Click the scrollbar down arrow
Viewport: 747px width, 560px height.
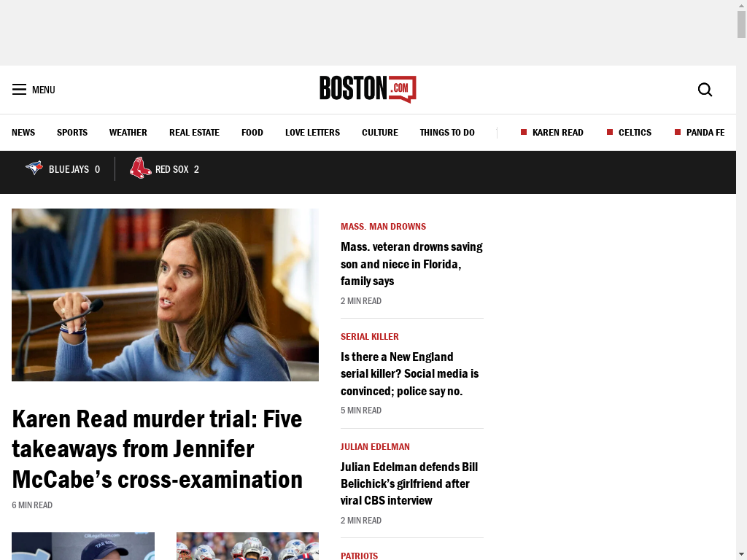(x=741, y=555)
